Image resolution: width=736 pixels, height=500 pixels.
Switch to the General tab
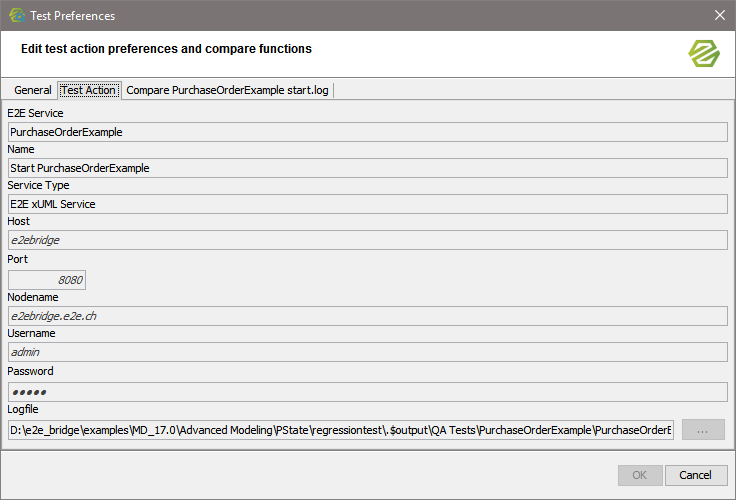click(x=32, y=90)
